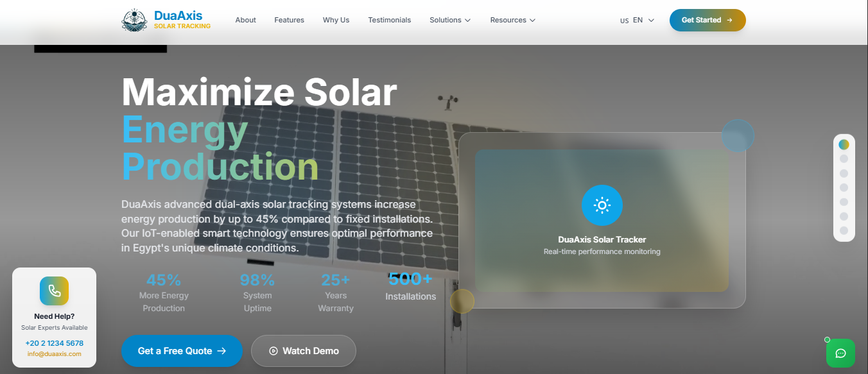Click the DuaAxis Solar Tracker card title

click(x=602, y=240)
